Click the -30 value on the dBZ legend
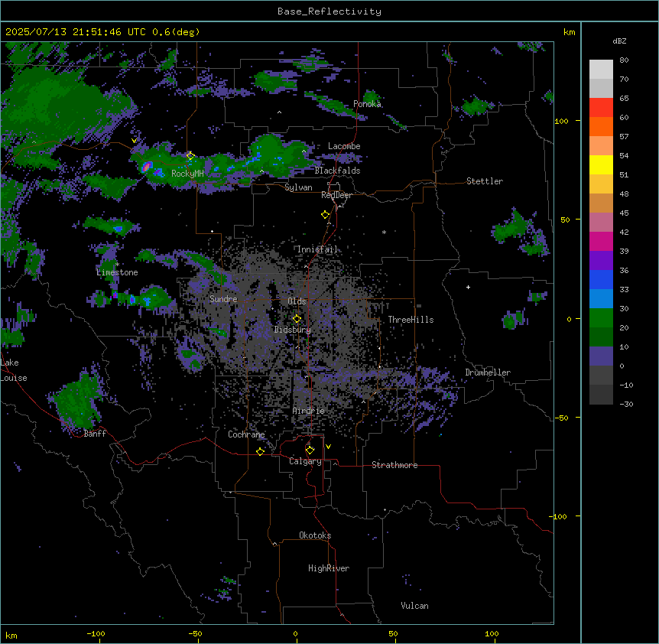This screenshot has height=644, width=659. click(626, 404)
